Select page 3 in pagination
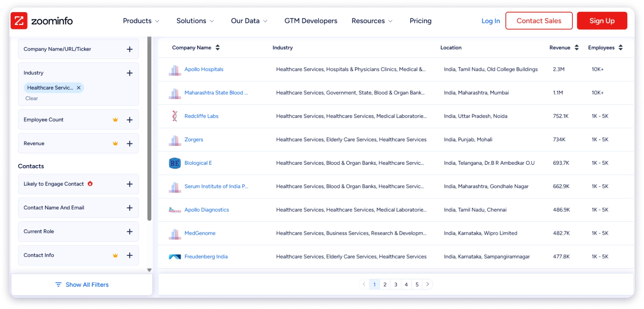 tap(395, 284)
